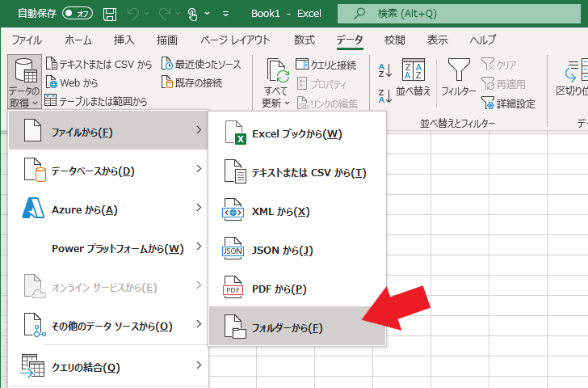588x388 pixels.
Task: Click the データの取得 database icon button
Action: point(25,82)
